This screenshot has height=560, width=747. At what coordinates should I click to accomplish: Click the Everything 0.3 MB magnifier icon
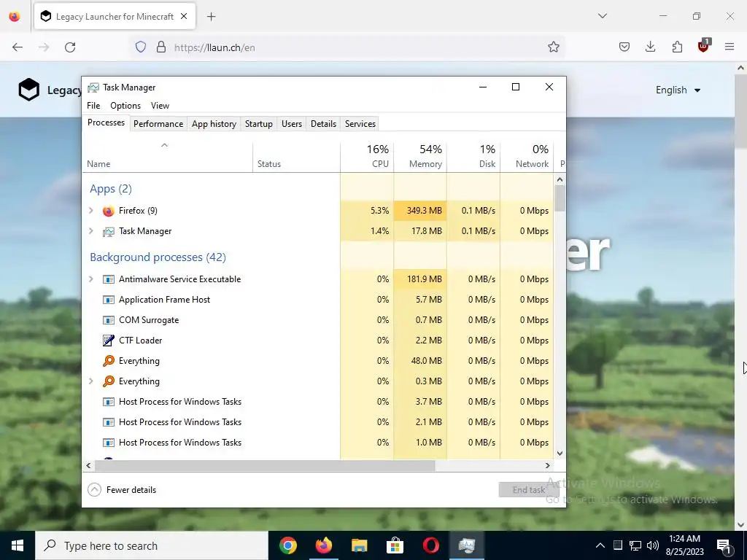[109, 381]
